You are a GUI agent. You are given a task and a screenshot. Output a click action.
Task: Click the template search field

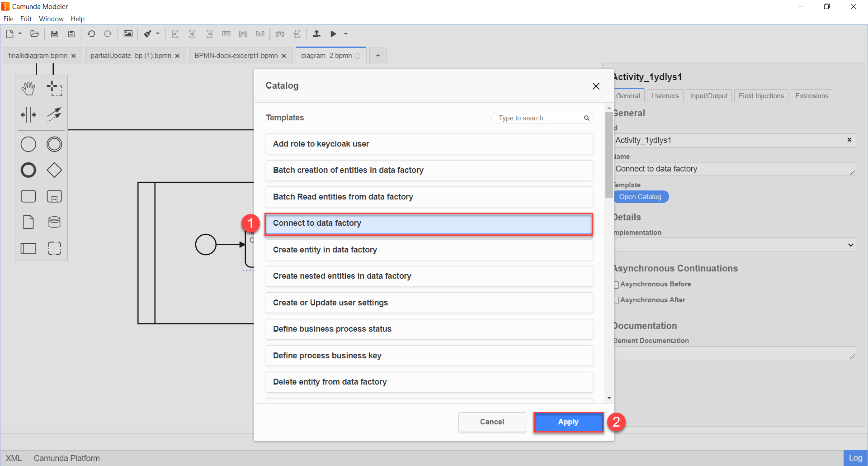[542, 118]
